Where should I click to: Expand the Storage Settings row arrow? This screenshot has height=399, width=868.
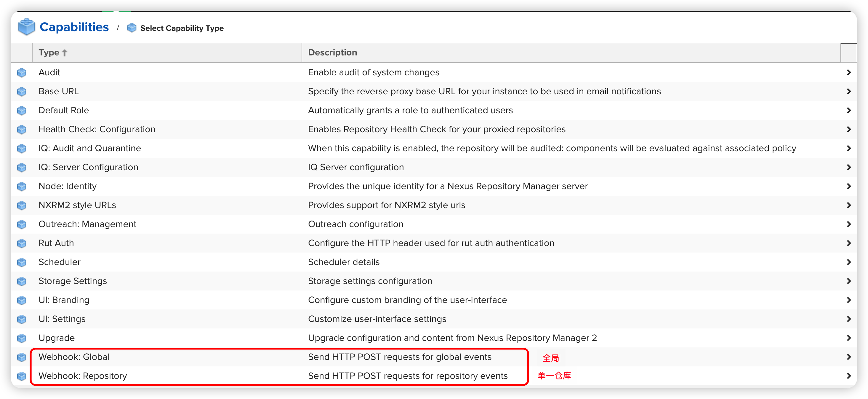(848, 281)
